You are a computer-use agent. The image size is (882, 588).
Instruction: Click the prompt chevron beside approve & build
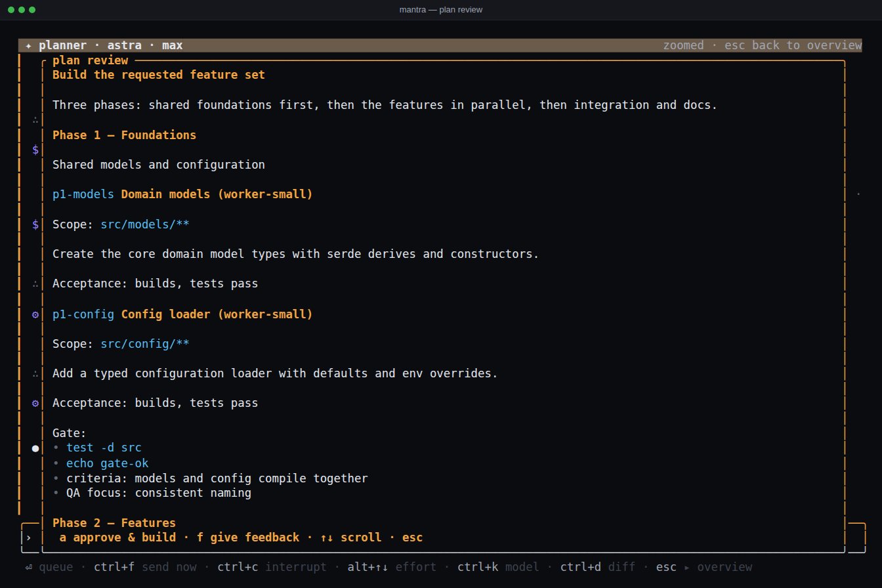coord(29,537)
